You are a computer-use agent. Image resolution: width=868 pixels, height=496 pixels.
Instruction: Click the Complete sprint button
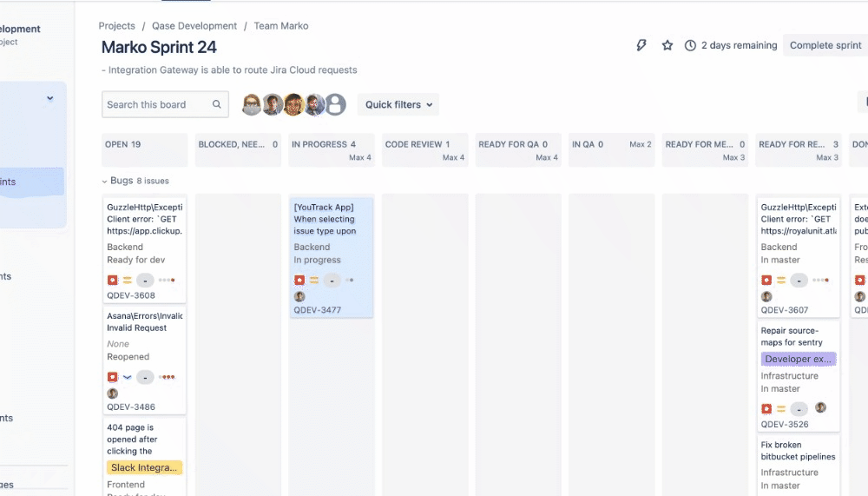pos(825,45)
